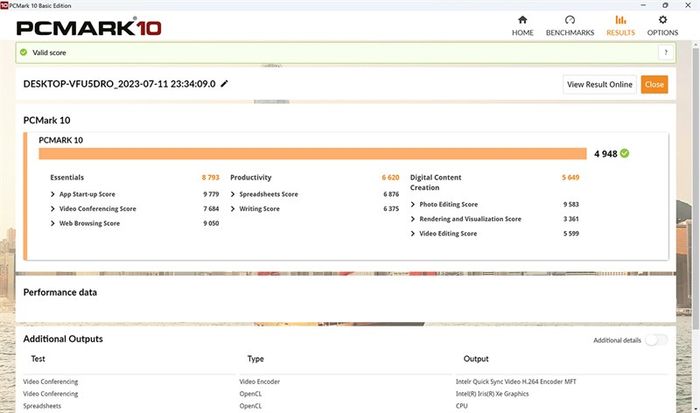Expand Writing Score
Image resolution: width=700 pixels, height=413 pixels.
(x=233, y=209)
